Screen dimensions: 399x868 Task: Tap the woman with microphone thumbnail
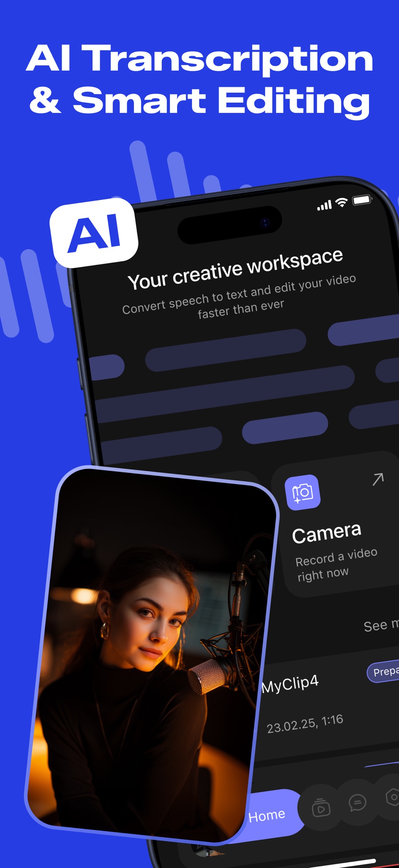click(152, 655)
